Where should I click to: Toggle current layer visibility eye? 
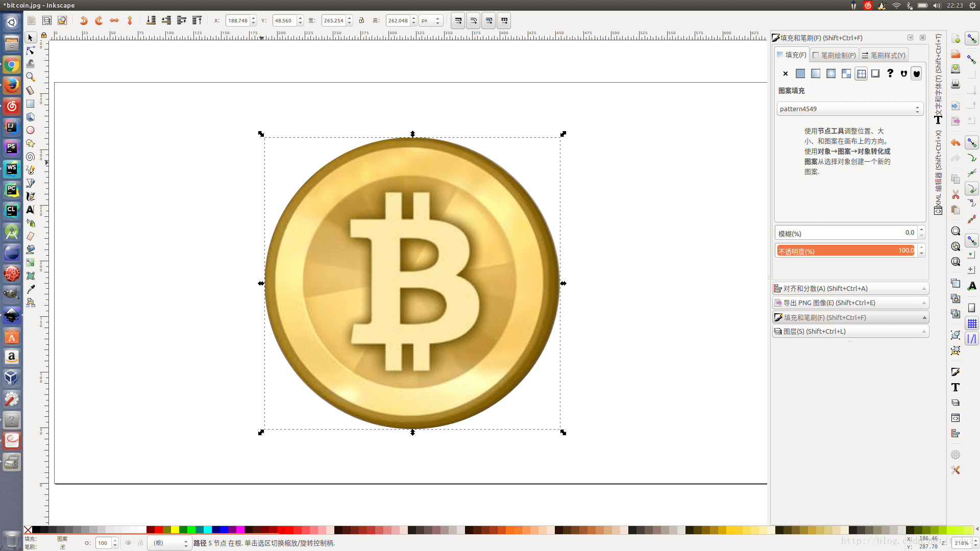tap(128, 543)
